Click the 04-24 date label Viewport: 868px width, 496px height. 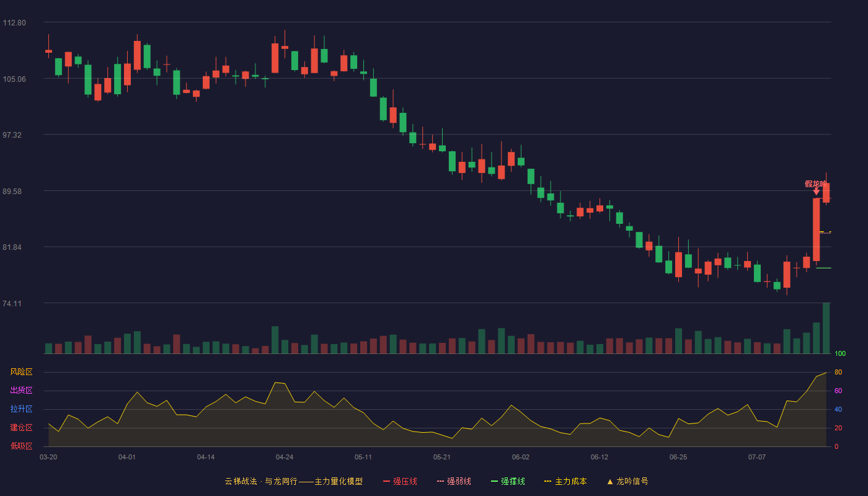point(285,457)
